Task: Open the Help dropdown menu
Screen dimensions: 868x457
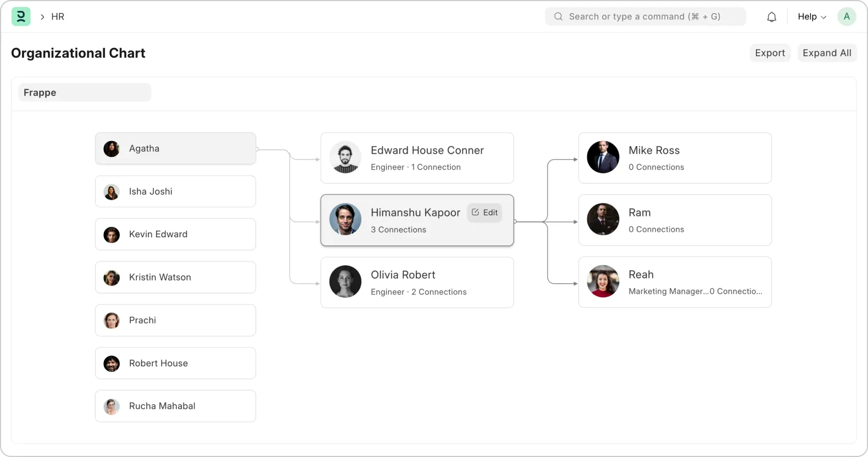Action: pos(811,16)
